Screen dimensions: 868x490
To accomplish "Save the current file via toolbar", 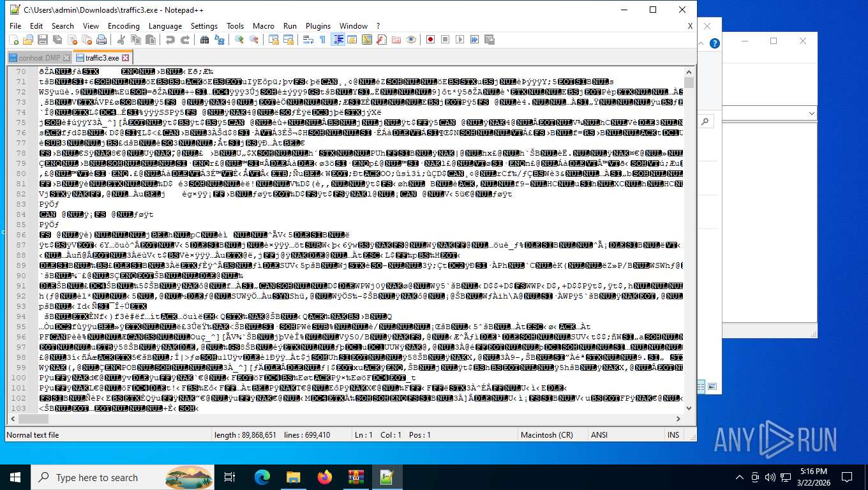I will (42, 40).
